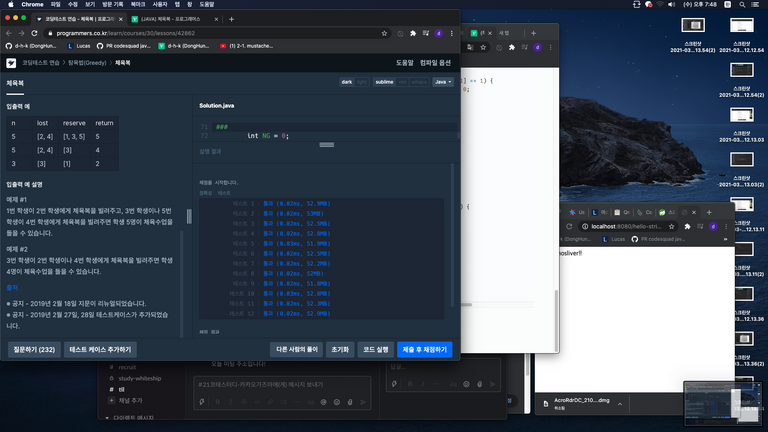Switch to the 새 탭 tab in middle Chrome window

pyautogui.click(x=504, y=33)
